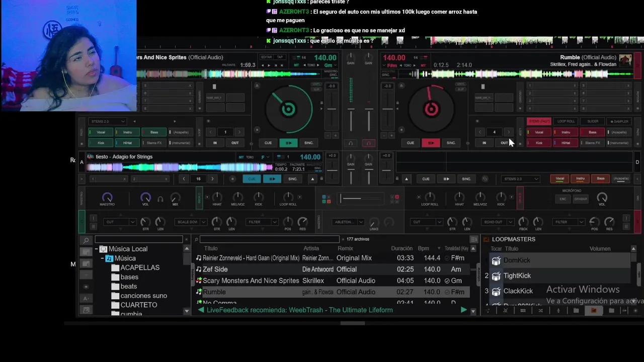This screenshot has height=362, width=644.
Task: Toggle left channel headphone cue icon
Action: coord(351,143)
